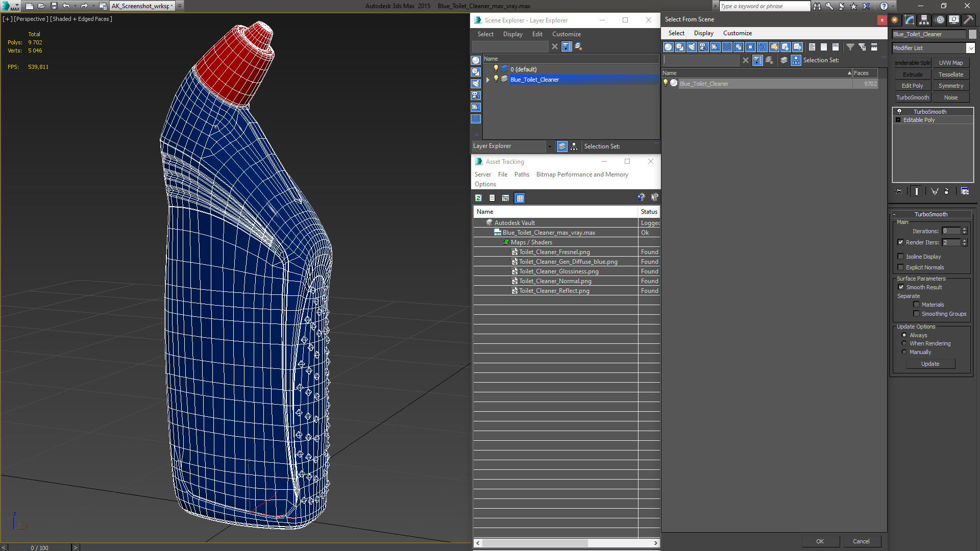Increase Iterations spinner value
Viewport: 980px width, 551px height.
pyautogui.click(x=965, y=229)
